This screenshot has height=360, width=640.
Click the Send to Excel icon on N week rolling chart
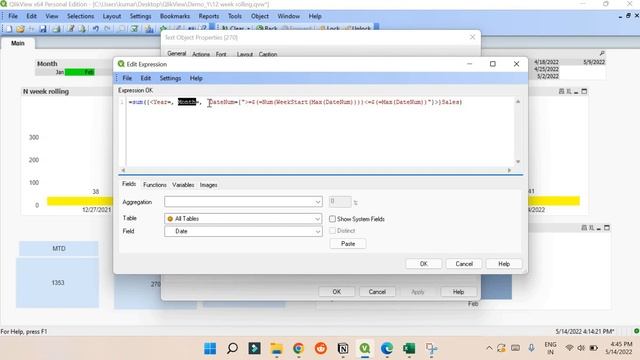pyautogui.click(x=569, y=91)
